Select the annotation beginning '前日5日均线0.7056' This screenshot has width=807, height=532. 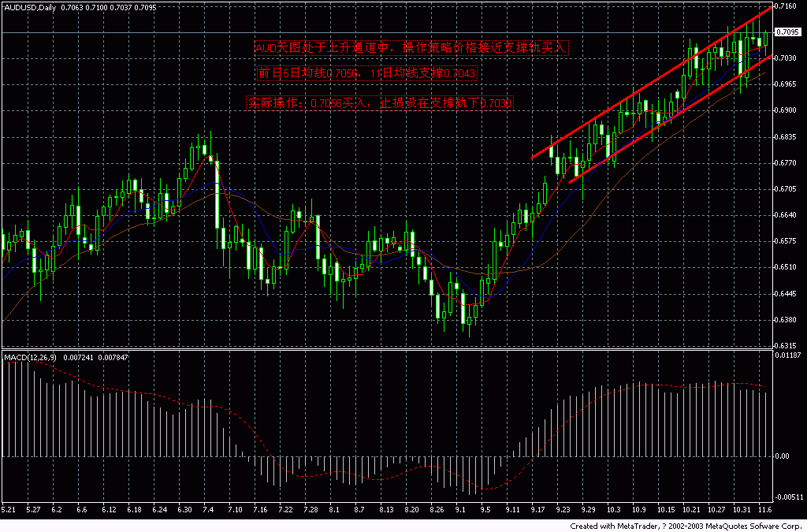click(x=367, y=73)
